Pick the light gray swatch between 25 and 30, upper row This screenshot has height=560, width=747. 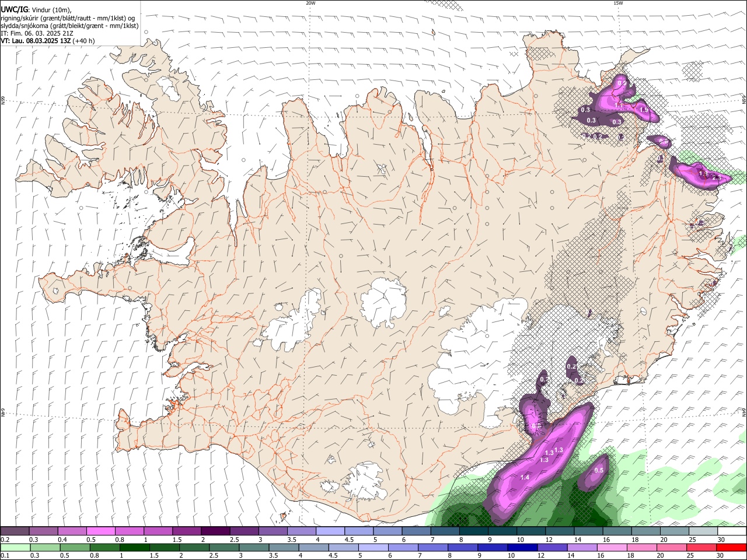pos(703,531)
